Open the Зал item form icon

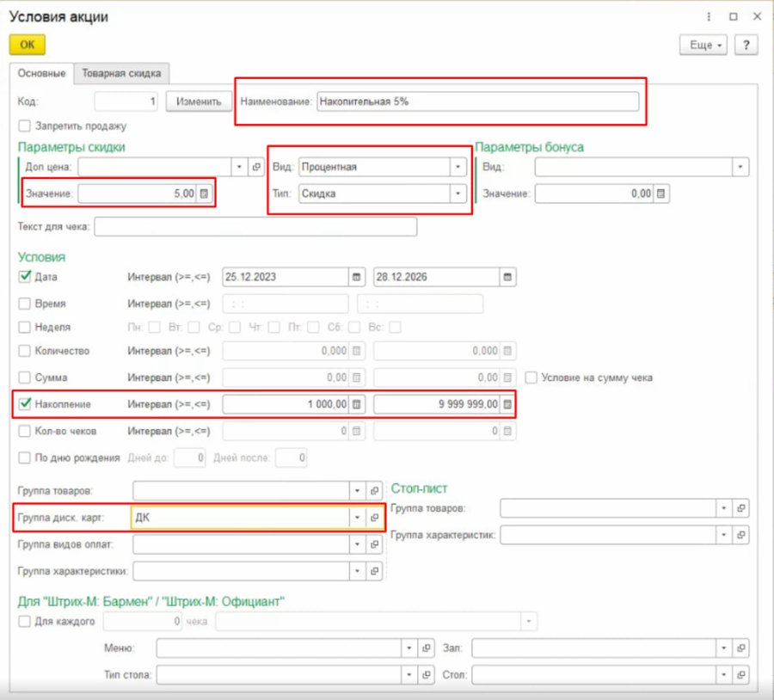741,648
